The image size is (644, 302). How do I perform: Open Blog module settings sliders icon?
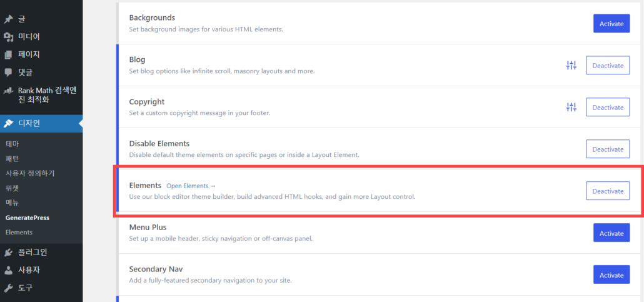tap(571, 65)
